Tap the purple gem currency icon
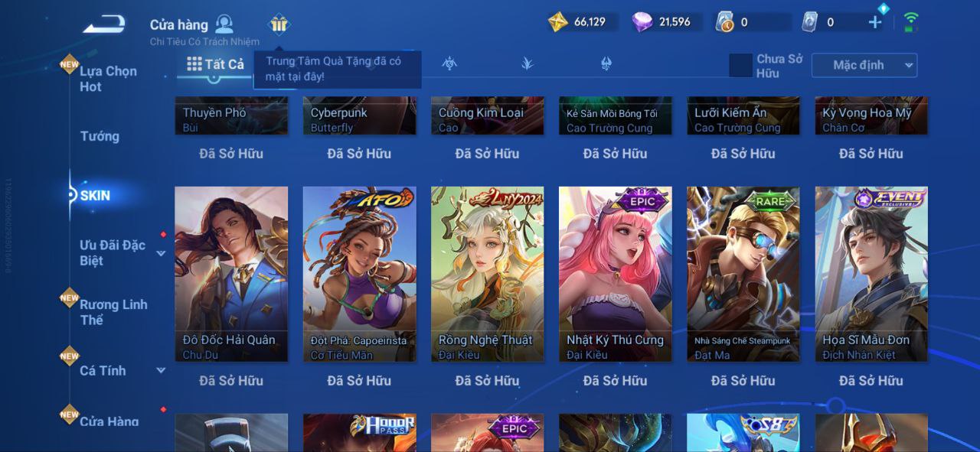The height and width of the screenshot is (452, 980). pyautogui.click(x=642, y=22)
